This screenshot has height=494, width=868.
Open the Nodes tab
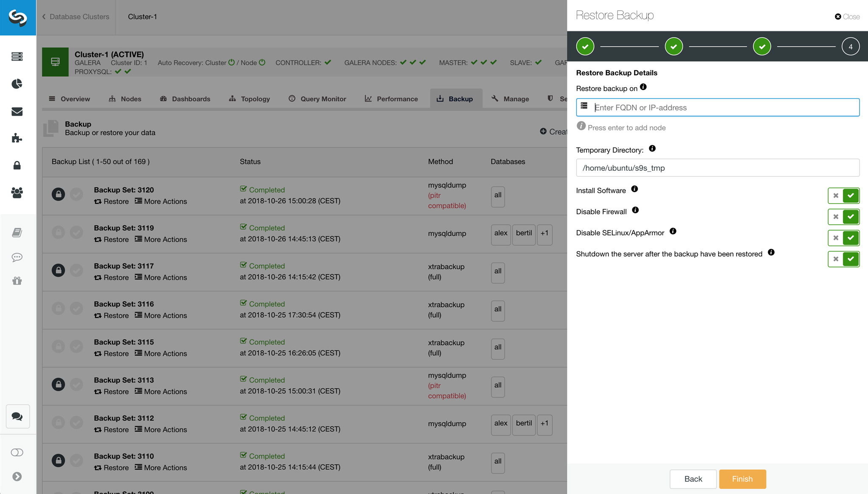pyautogui.click(x=125, y=99)
